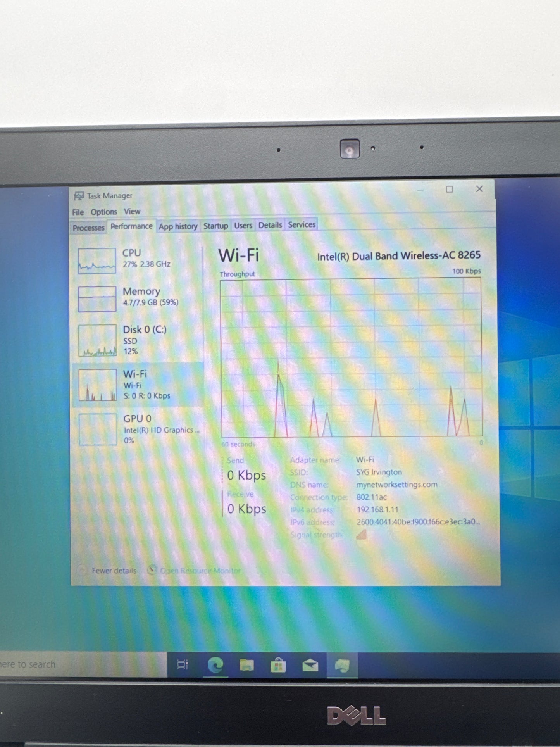This screenshot has height=747, width=560.
Task: Click the Send 0 Kbps value
Action: point(247,475)
